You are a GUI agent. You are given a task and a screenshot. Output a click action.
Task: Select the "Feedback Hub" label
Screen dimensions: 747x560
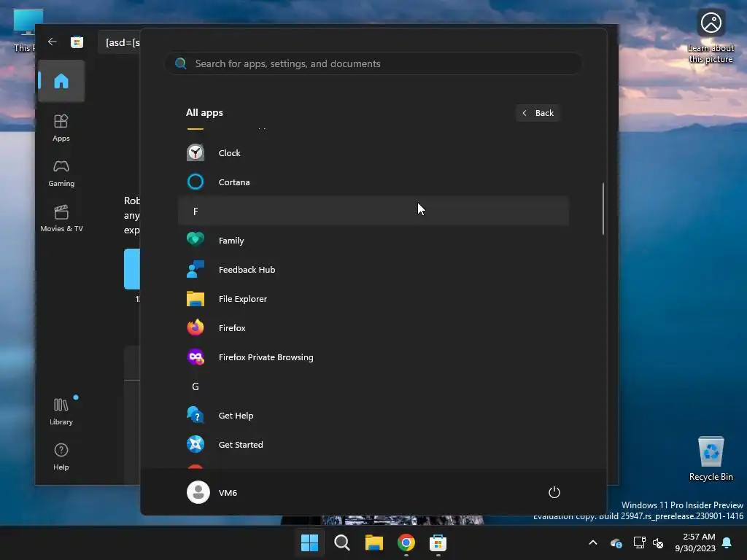(x=247, y=270)
